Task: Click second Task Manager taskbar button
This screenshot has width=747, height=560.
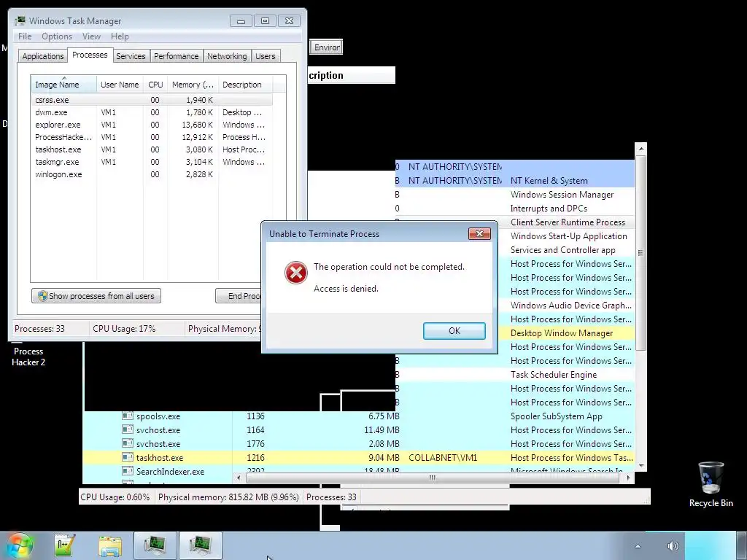Action: point(200,545)
